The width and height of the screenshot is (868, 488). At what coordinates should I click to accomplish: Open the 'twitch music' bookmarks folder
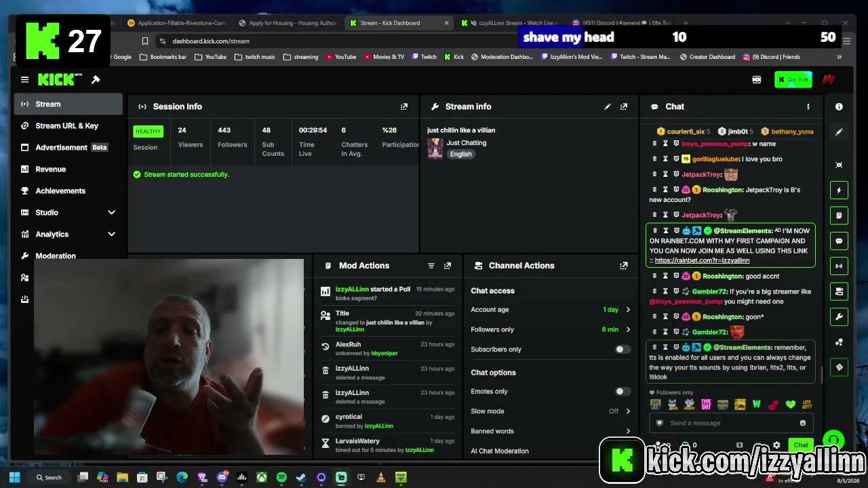255,57
